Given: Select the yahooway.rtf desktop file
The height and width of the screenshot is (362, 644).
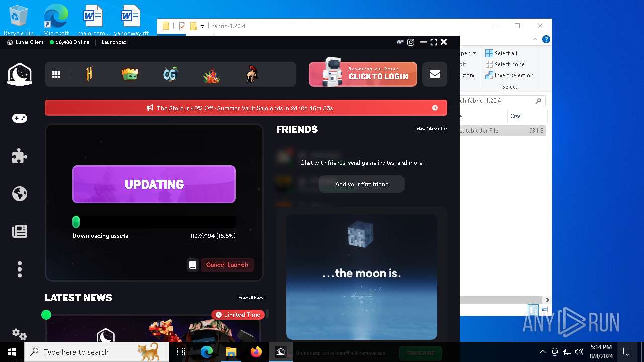Looking at the screenshot, I should tap(131, 21).
